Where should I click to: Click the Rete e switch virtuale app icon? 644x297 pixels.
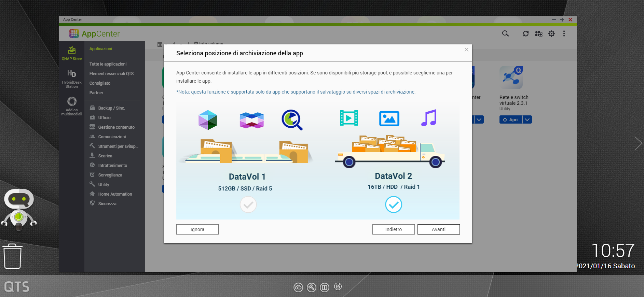point(511,77)
